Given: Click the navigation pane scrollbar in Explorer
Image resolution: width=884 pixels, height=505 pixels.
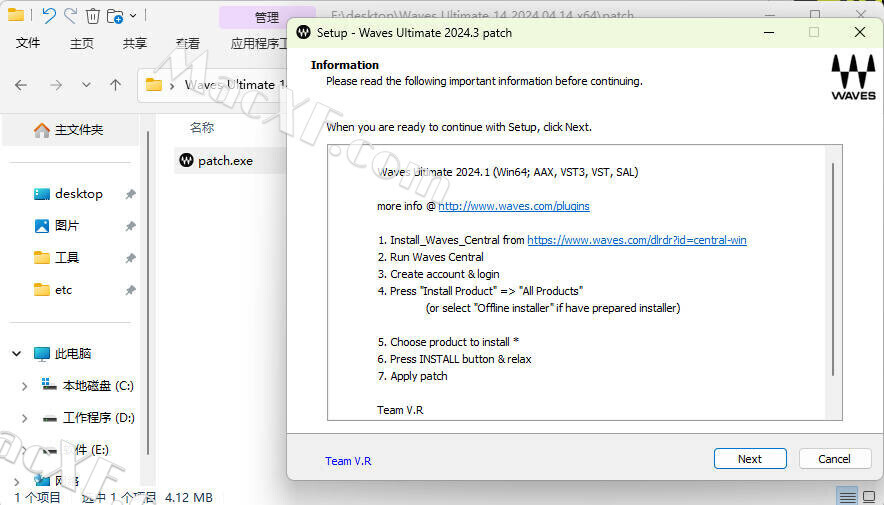Looking at the screenshot, I should [148, 293].
